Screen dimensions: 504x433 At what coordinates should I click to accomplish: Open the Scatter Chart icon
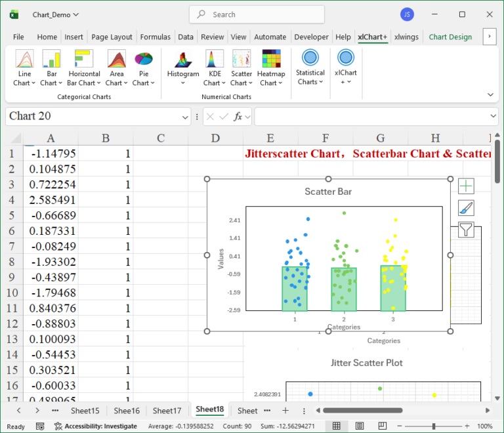[x=241, y=58]
